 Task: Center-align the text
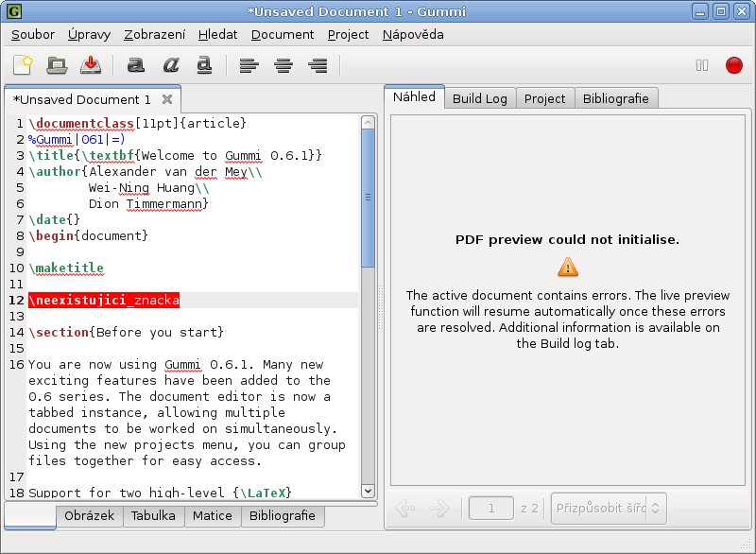pyautogui.click(x=283, y=65)
